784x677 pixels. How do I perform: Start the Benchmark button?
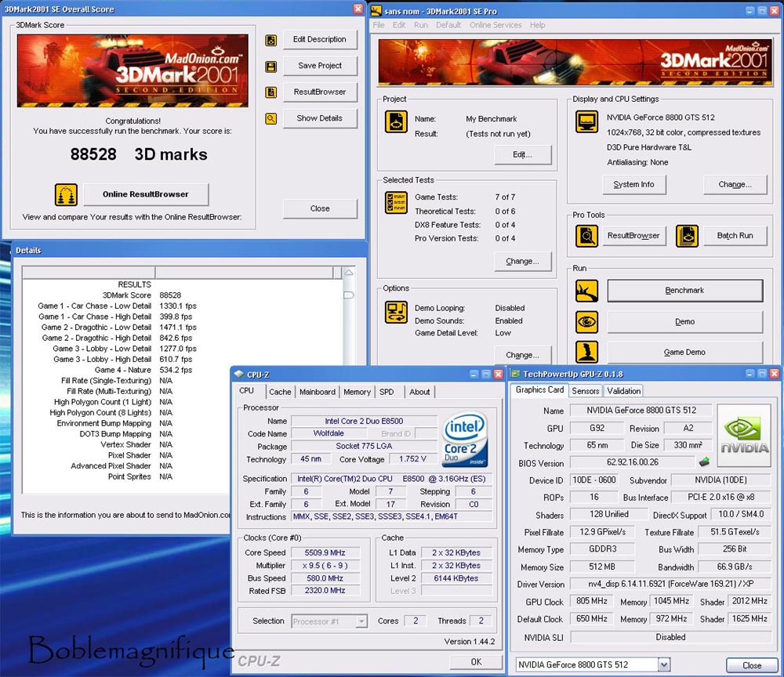[684, 290]
